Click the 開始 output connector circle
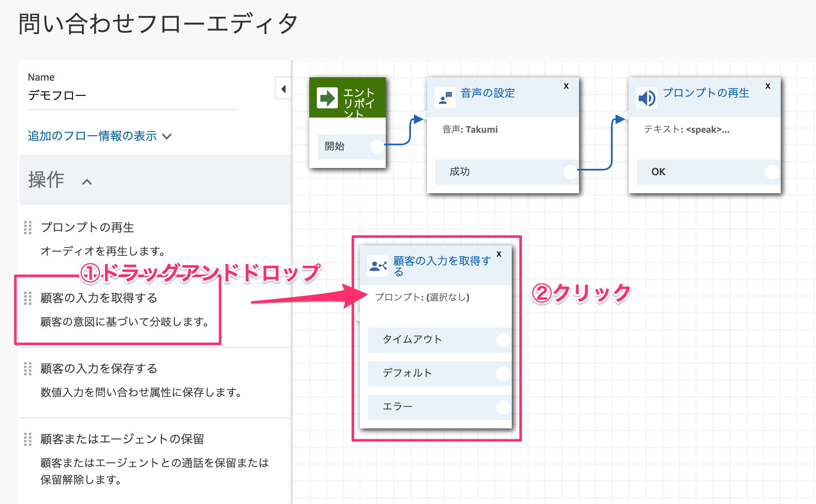 coord(377,147)
